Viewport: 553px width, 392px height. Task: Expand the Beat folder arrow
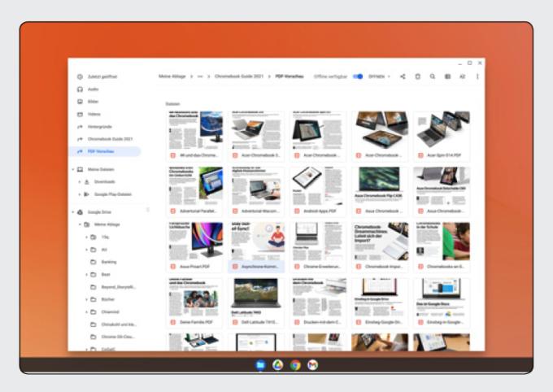tap(86, 275)
